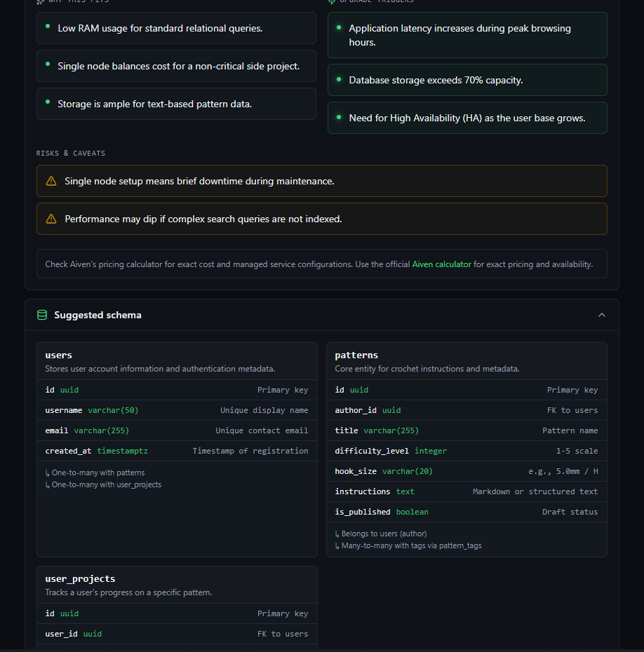This screenshot has height=652, width=644.
Task: Select the 'author_id' column name in patterns
Action: tap(356, 410)
